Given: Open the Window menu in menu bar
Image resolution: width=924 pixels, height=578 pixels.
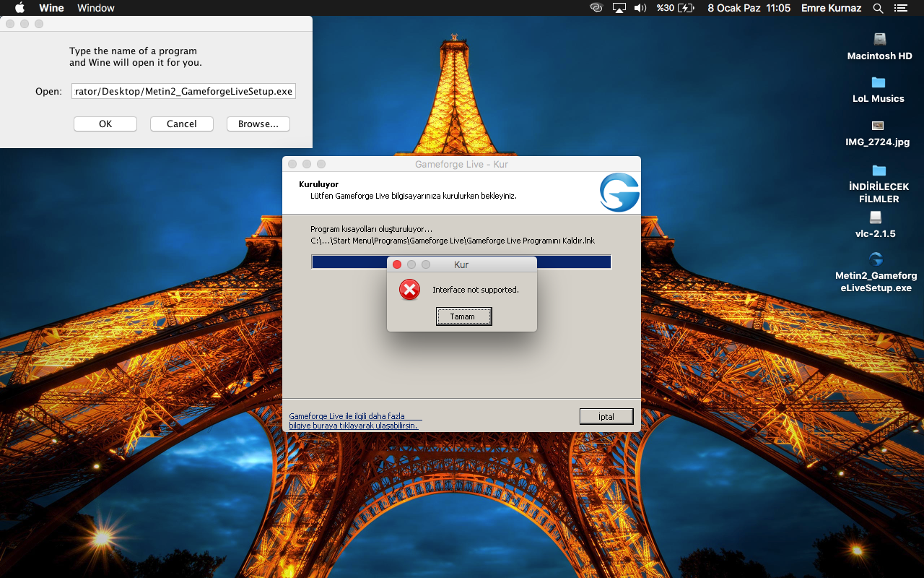Looking at the screenshot, I should click(x=96, y=8).
